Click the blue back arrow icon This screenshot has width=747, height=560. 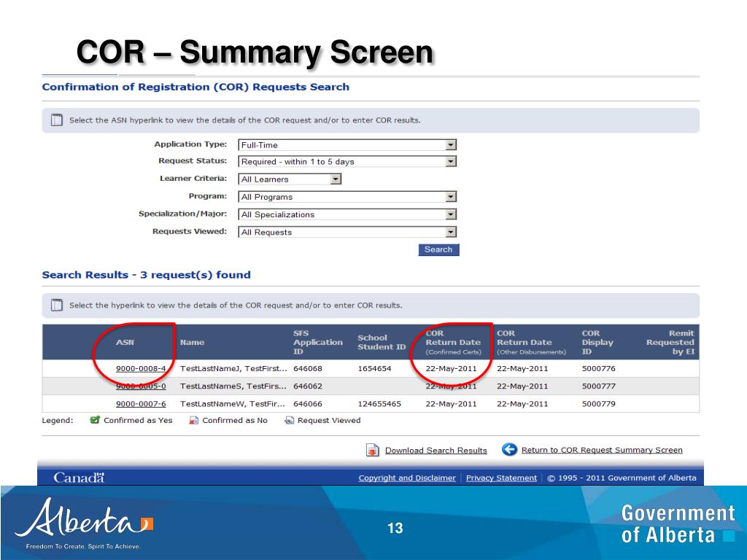[x=509, y=449]
